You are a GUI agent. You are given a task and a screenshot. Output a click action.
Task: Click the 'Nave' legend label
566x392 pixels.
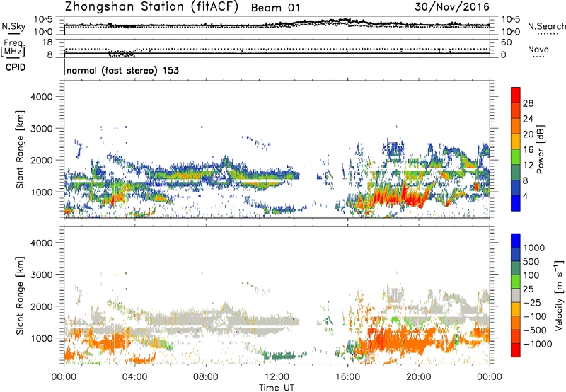click(x=538, y=50)
